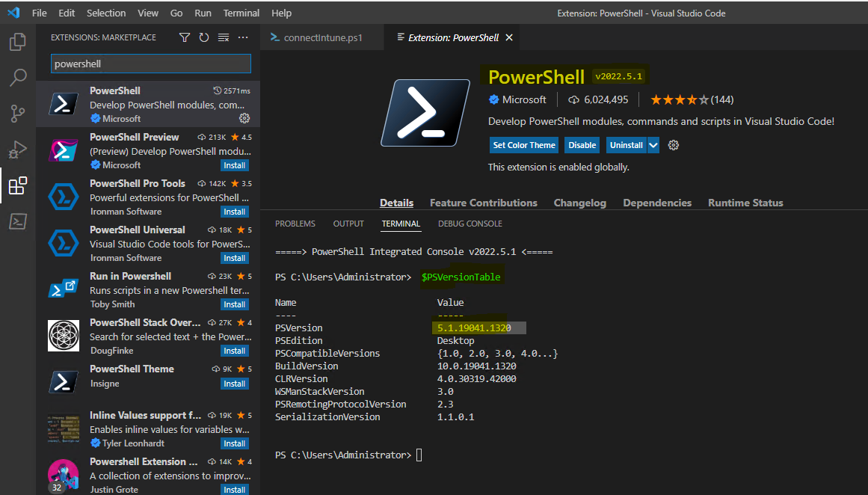
Task: Click the download count 6,024,495
Action: coord(598,99)
